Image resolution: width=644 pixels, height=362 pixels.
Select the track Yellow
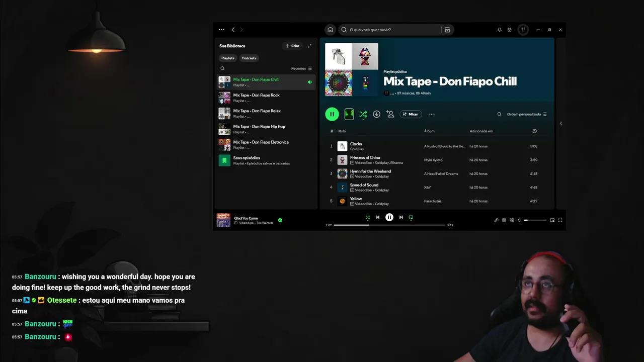(x=438, y=201)
